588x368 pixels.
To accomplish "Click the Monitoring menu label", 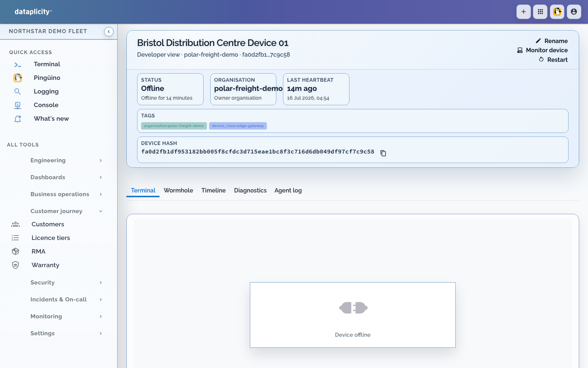I will pyautogui.click(x=46, y=316).
